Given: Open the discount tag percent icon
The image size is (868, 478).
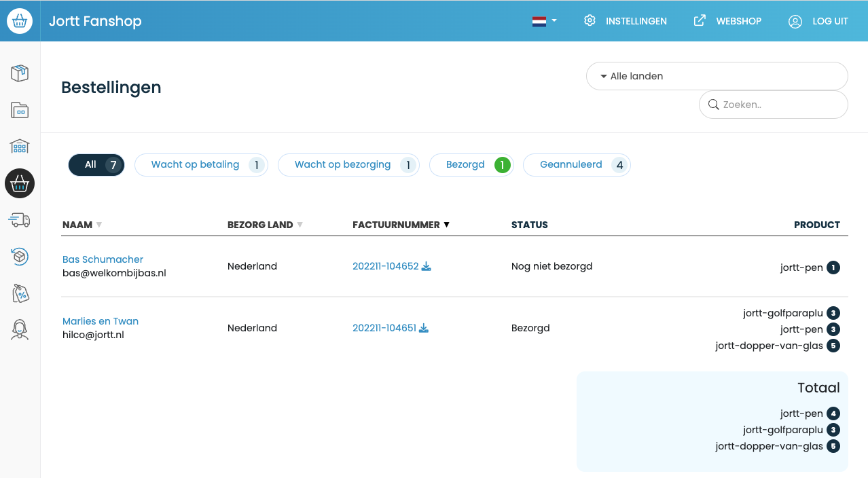Looking at the screenshot, I should pos(20,293).
